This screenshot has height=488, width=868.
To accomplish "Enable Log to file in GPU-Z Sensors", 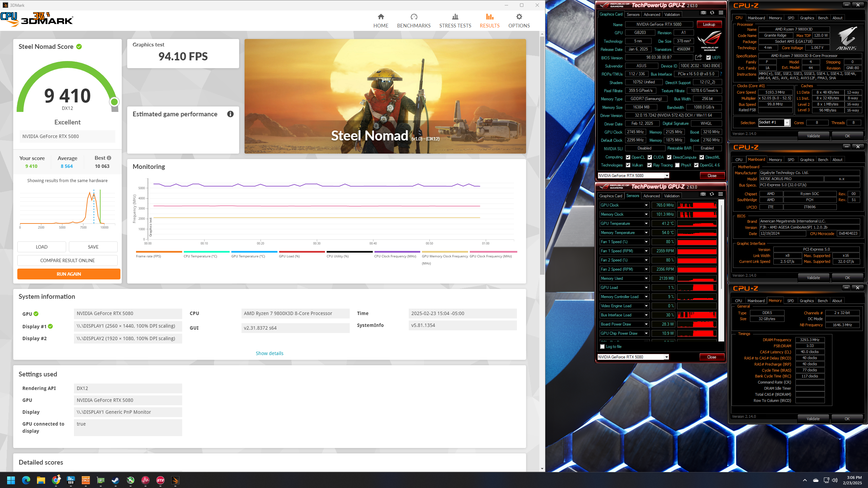I will click(602, 347).
